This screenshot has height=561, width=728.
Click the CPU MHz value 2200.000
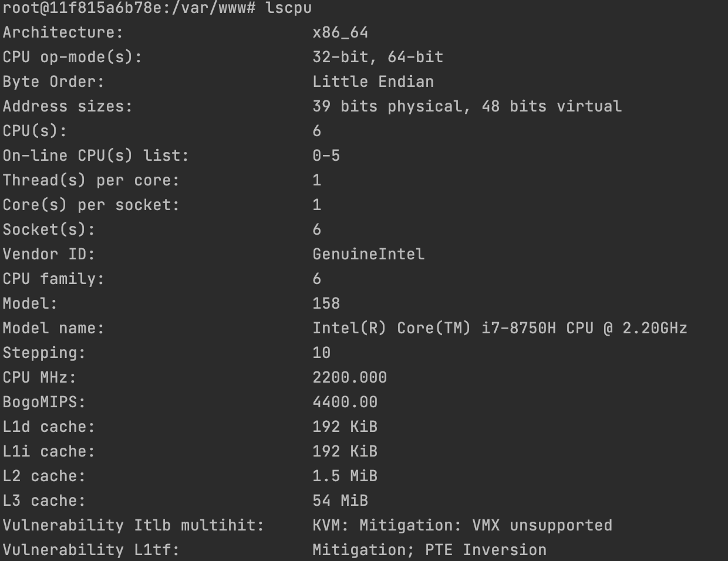[x=349, y=377]
